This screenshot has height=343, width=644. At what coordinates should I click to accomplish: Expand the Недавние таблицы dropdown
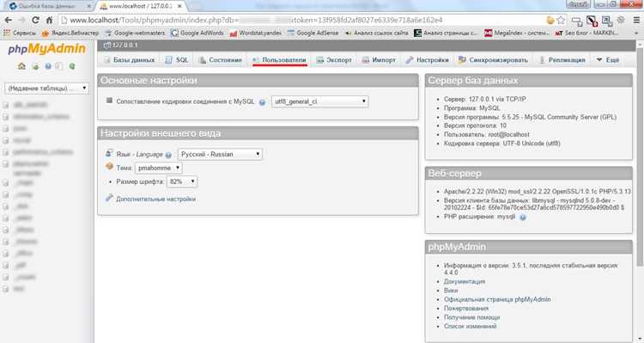coord(46,88)
